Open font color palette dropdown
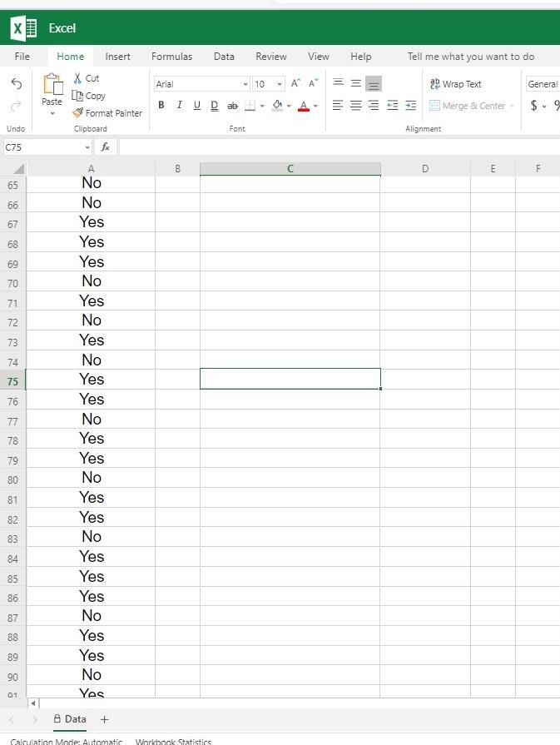 [x=315, y=106]
